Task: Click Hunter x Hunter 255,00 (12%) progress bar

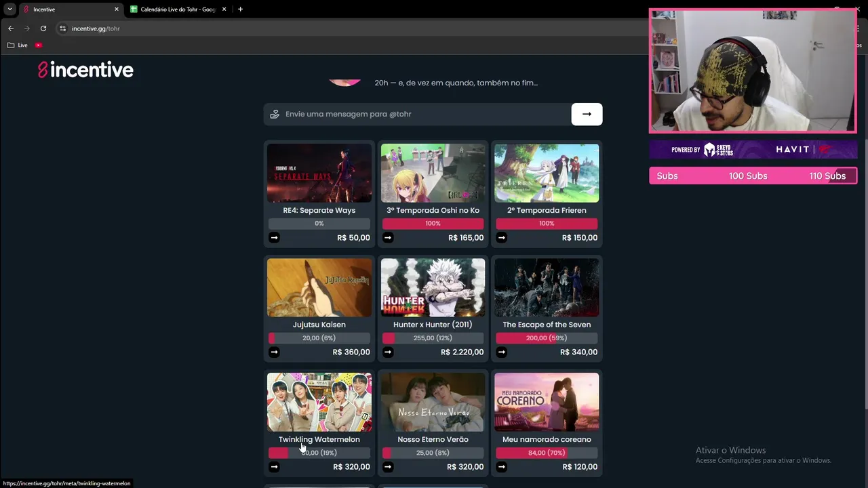Action: [x=433, y=338]
